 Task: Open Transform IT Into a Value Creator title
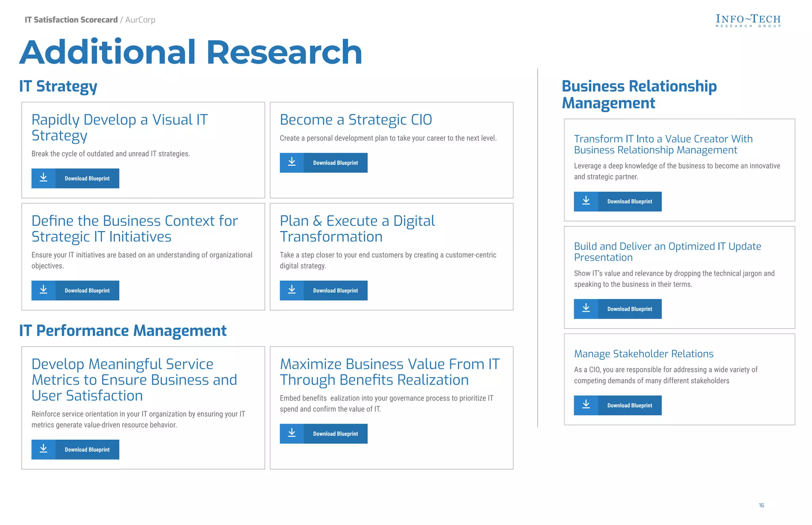(663, 144)
